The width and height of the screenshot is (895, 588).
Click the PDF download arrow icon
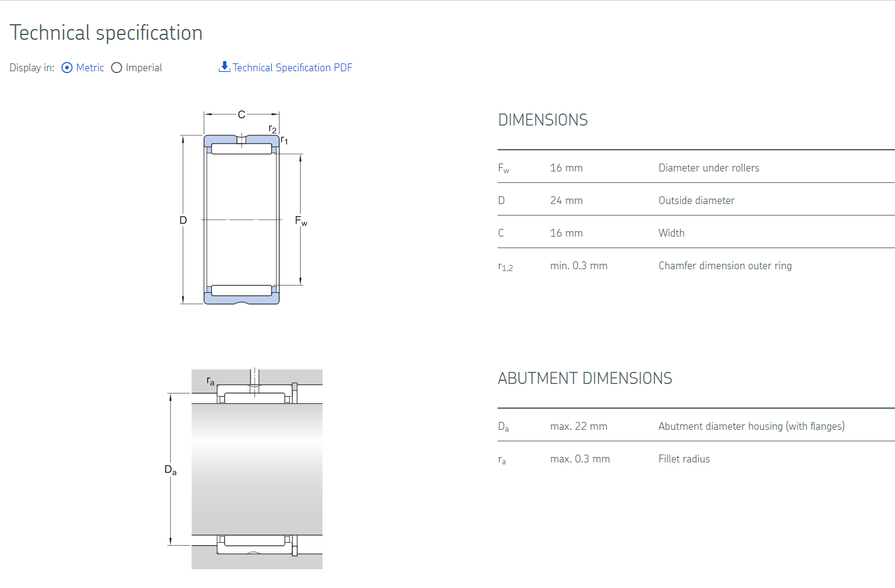coord(224,66)
